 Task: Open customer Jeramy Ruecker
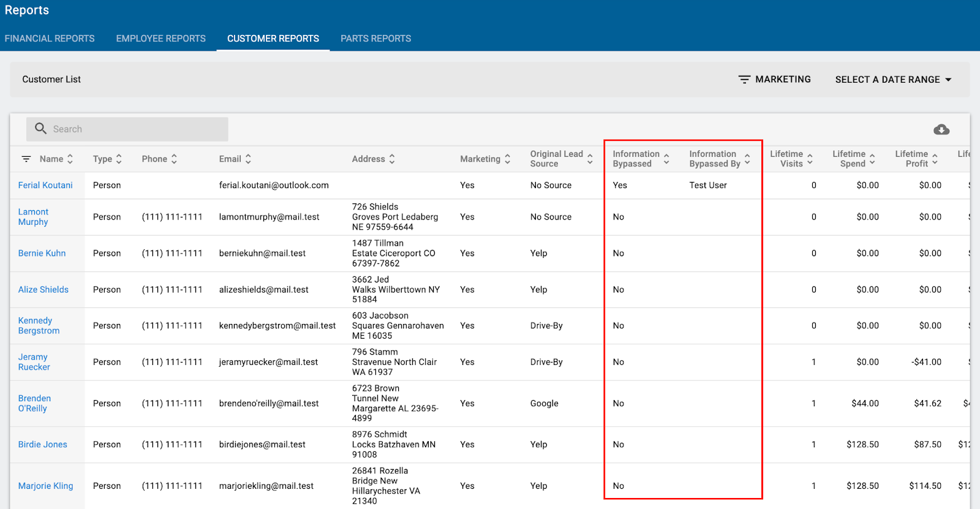coord(34,362)
